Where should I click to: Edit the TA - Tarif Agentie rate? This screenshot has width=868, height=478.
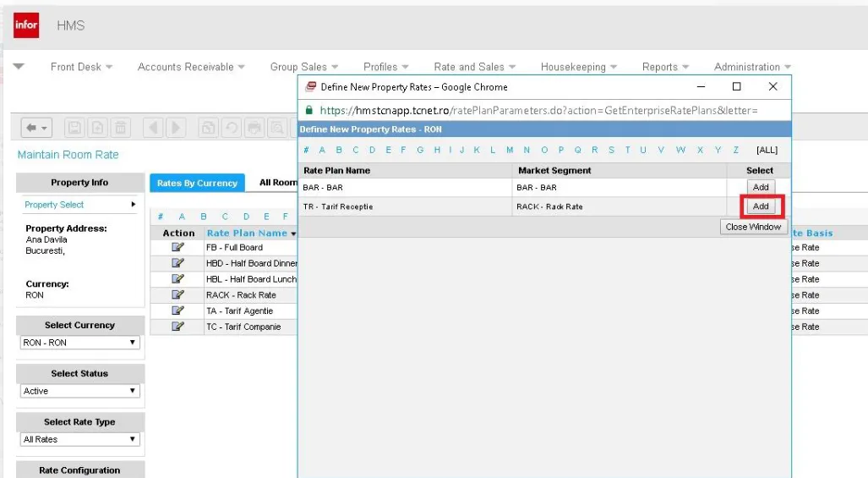point(177,310)
